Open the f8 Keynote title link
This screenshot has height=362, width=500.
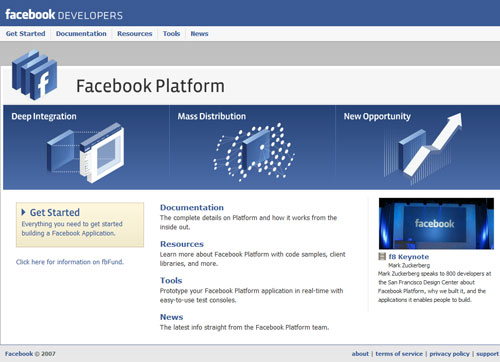click(x=409, y=257)
